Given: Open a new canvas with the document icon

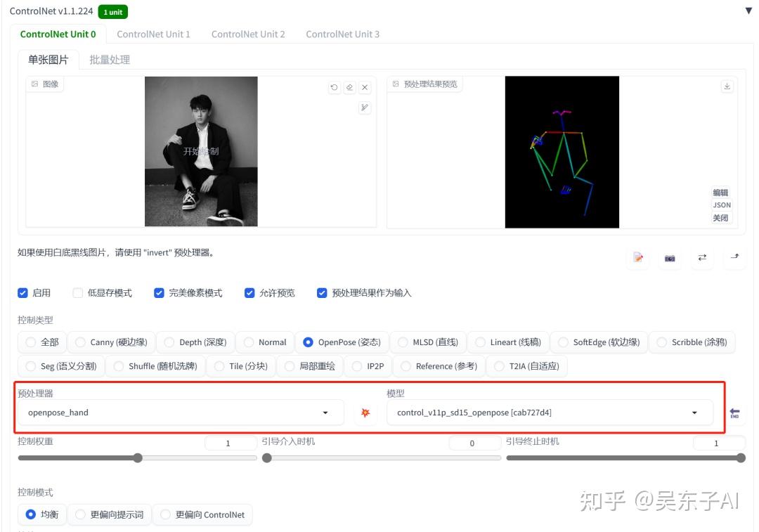Looking at the screenshot, I should coord(638,259).
